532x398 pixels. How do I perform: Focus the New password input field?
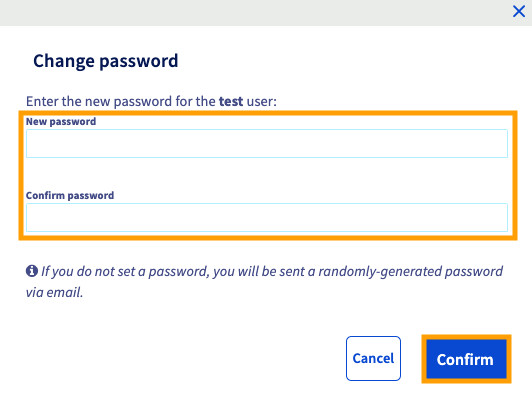[x=267, y=144]
